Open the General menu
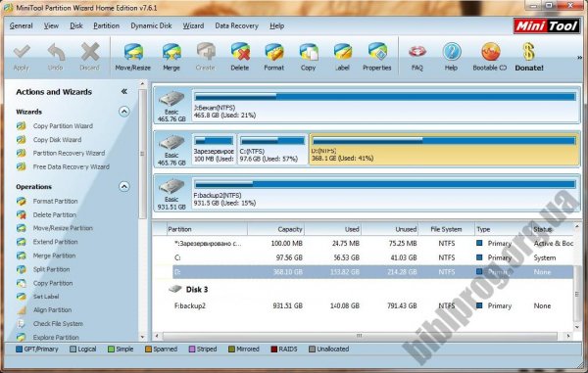 [x=21, y=25]
